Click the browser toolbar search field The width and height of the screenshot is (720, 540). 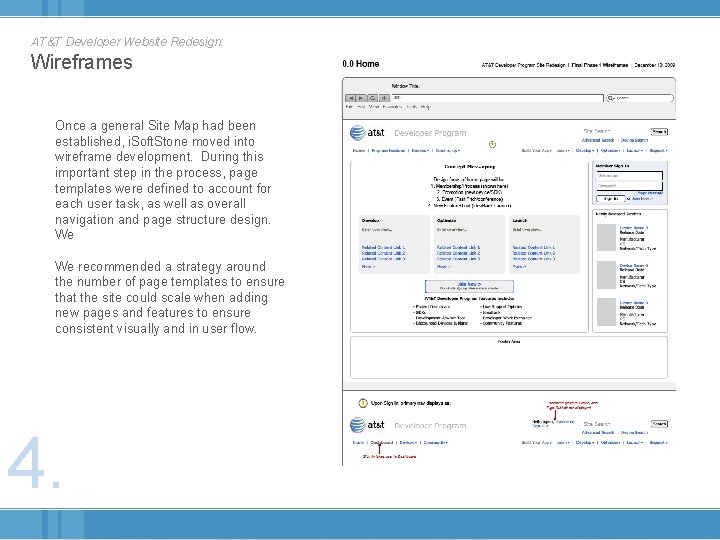[640, 98]
